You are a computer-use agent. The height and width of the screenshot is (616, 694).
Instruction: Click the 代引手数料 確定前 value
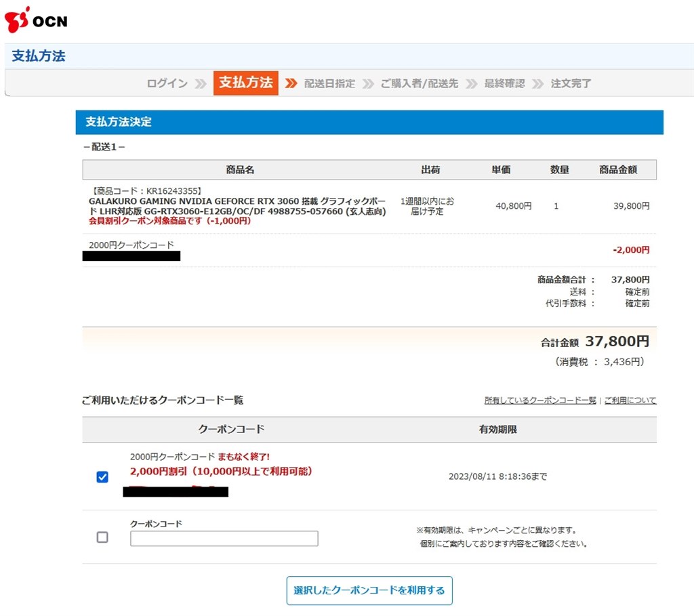(x=637, y=303)
